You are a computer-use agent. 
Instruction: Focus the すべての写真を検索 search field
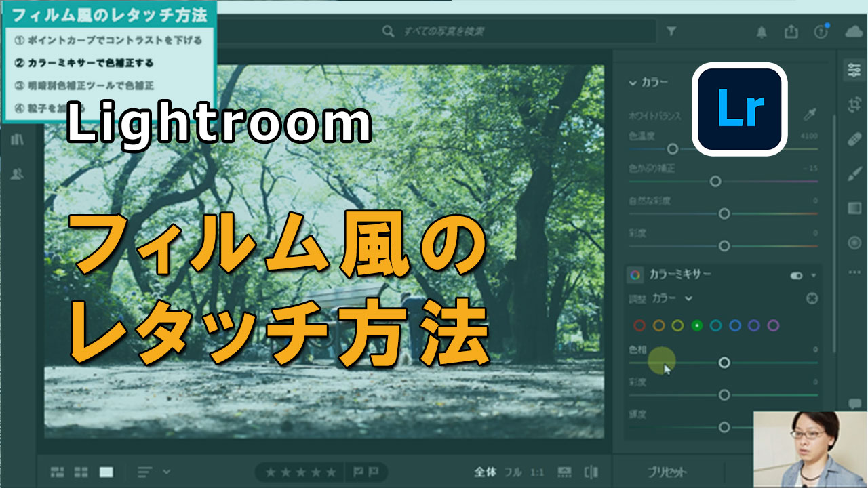click(437, 31)
